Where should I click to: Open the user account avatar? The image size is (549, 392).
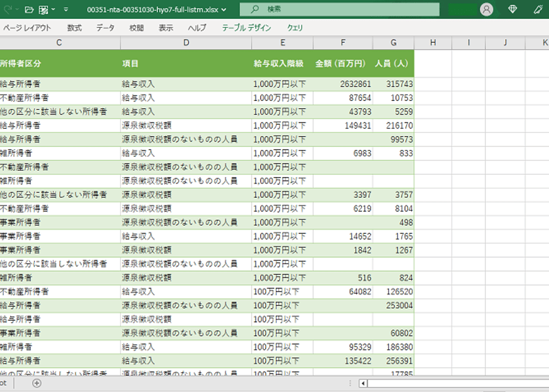point(487,10)
